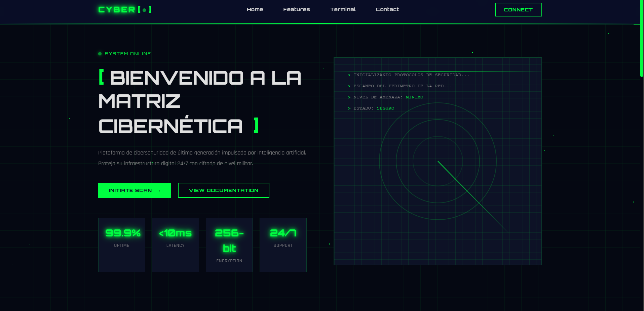Click the SYSTEM ONLINE status indicator dot
644x311 pixels.
(x=100, y=53)
